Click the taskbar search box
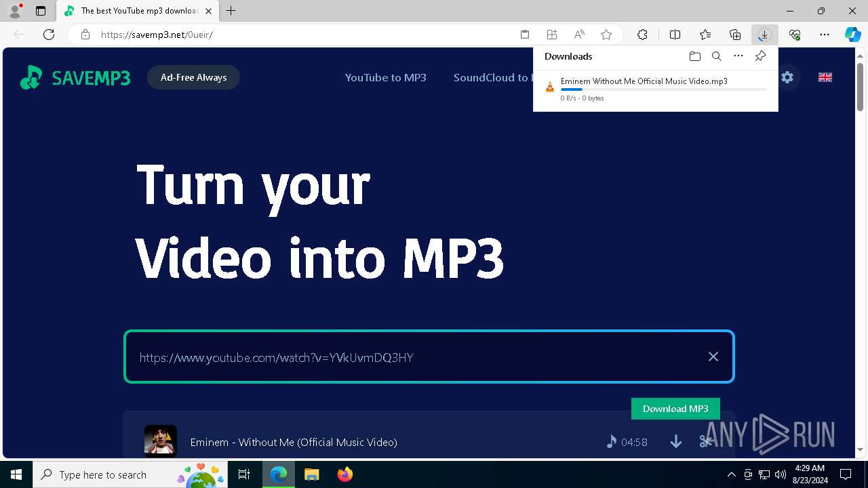This screenshot has width=868, height=488. (x=131, y=474)
